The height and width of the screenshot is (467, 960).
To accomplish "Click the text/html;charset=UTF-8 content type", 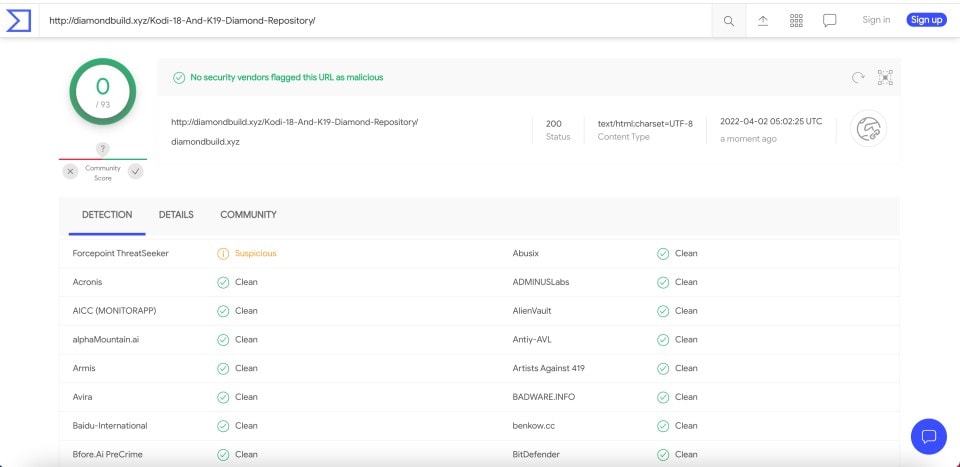I will point(645,124).
